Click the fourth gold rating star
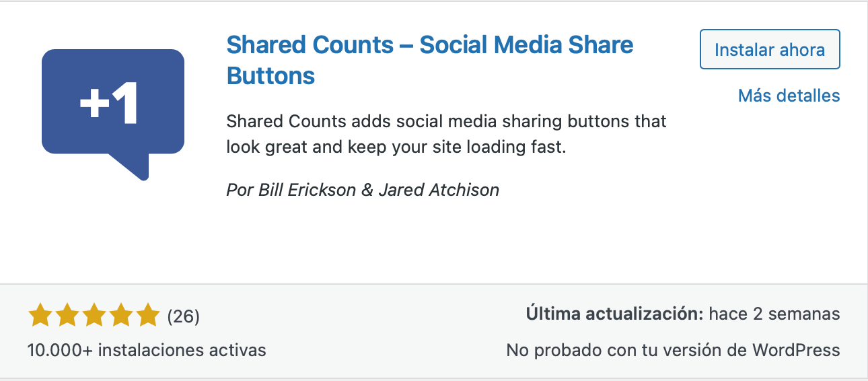 121,315
